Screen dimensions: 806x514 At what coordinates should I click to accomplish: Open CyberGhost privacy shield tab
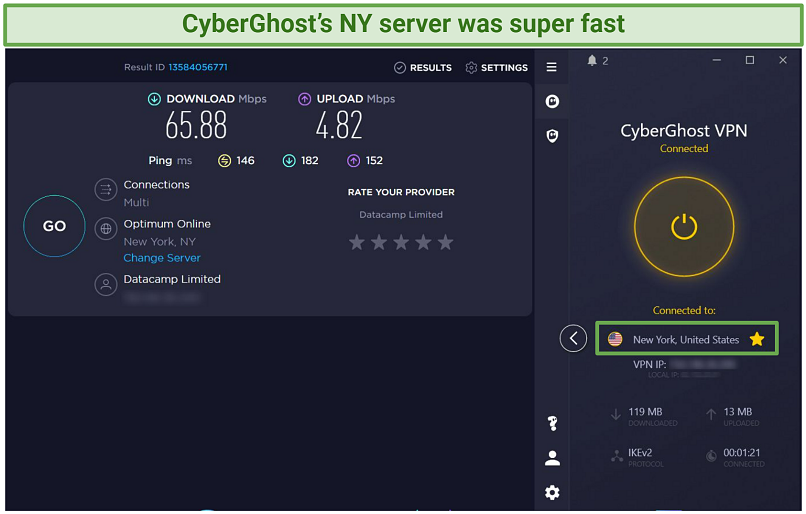pyautogui.click(x=552, y=136)
